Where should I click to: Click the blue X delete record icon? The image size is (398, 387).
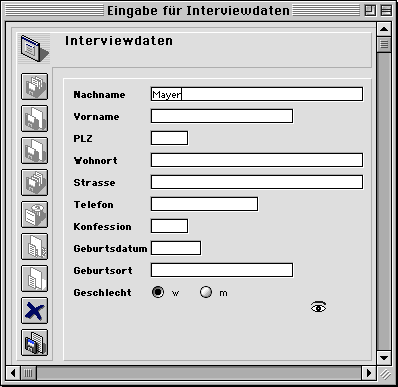(34, 311)
